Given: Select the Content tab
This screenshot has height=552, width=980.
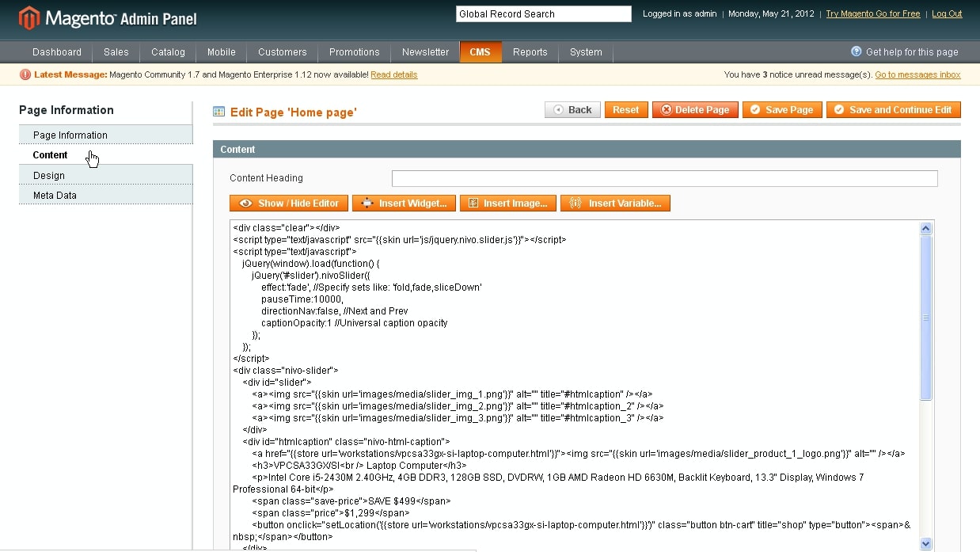Looking at the screenshot, I should pos(106,154).
